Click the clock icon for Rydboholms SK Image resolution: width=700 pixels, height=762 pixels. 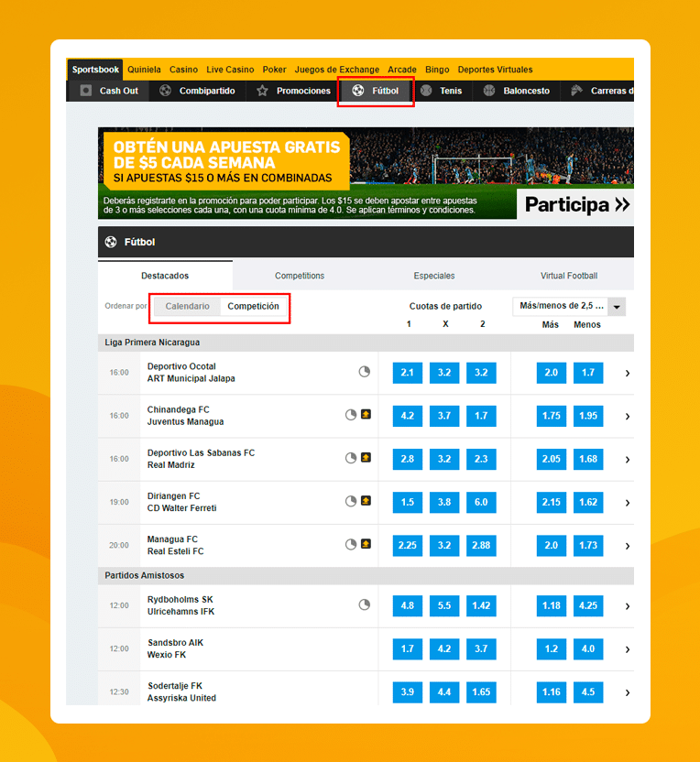(x=365, y=604)
